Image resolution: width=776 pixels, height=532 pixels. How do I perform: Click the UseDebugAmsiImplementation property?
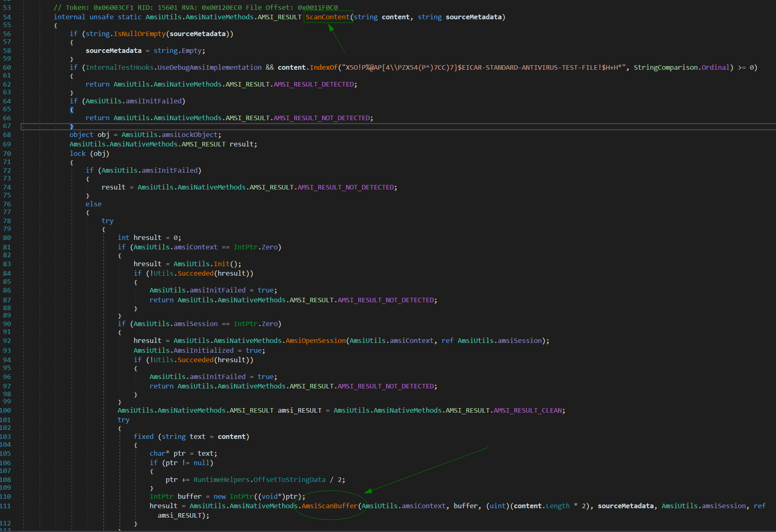click(209, 67)
